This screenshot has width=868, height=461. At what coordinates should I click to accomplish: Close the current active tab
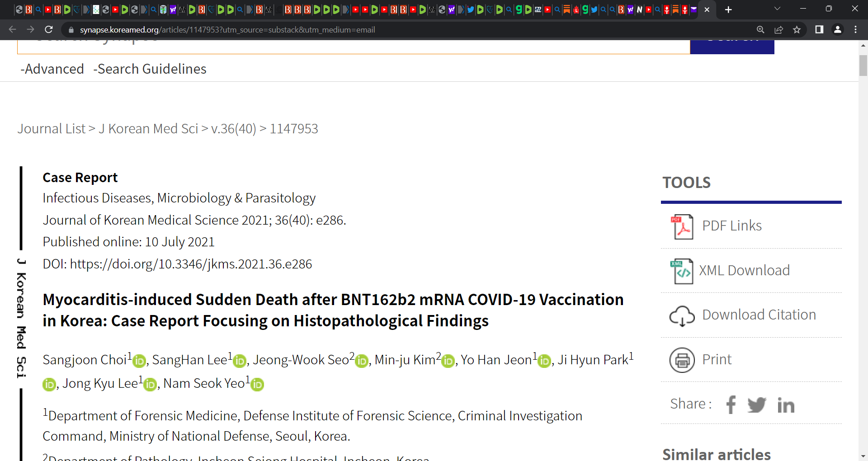click(x=707, y=9)
